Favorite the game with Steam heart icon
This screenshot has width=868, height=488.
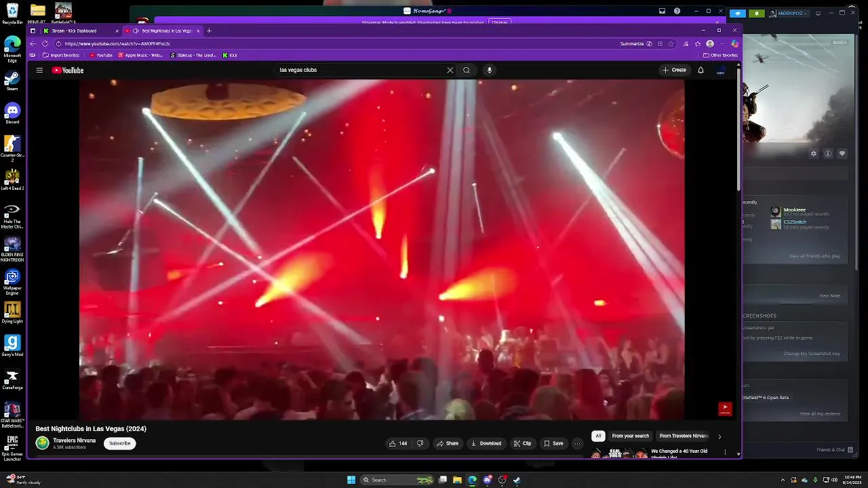click(842, 154)
